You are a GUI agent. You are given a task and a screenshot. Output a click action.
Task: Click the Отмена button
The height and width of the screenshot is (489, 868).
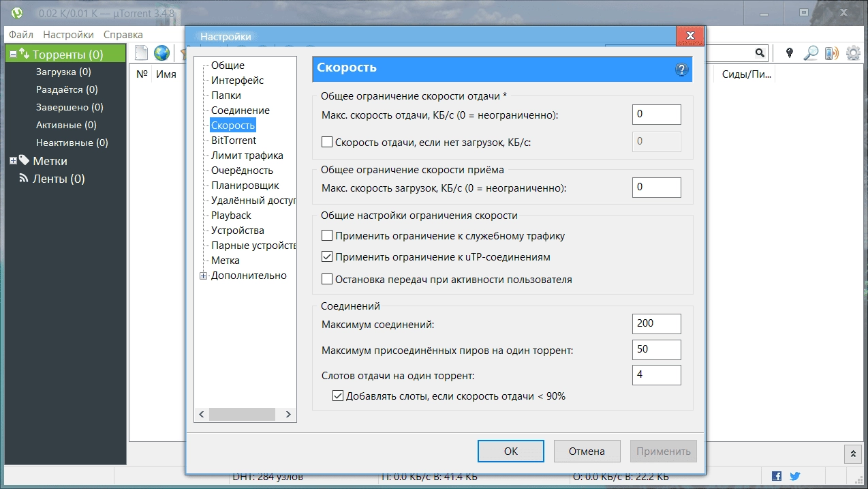586,451
